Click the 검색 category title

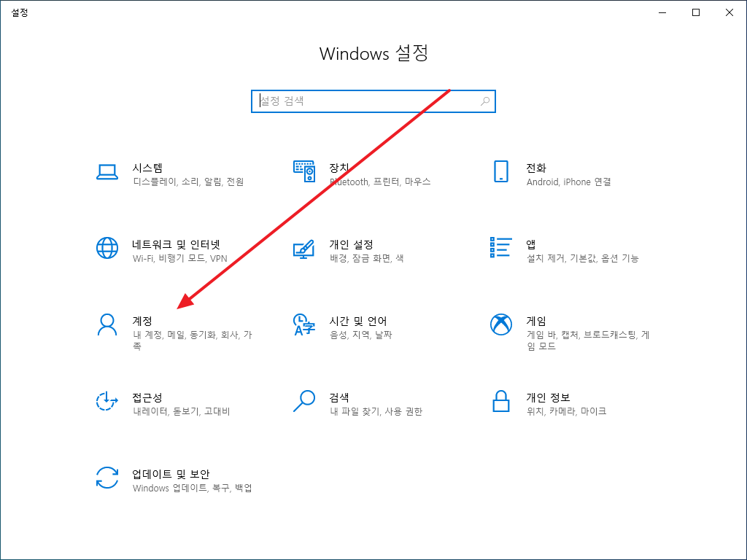pos(340,397)
